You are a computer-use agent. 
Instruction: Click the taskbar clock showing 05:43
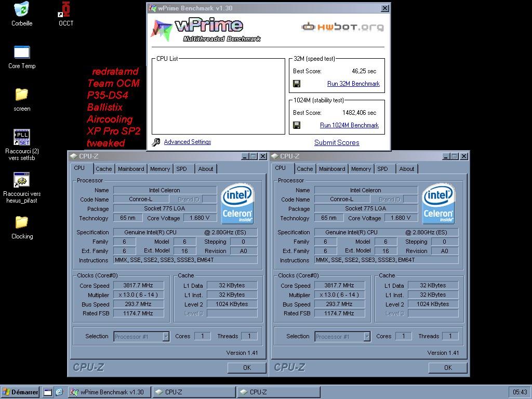(520, 392)
